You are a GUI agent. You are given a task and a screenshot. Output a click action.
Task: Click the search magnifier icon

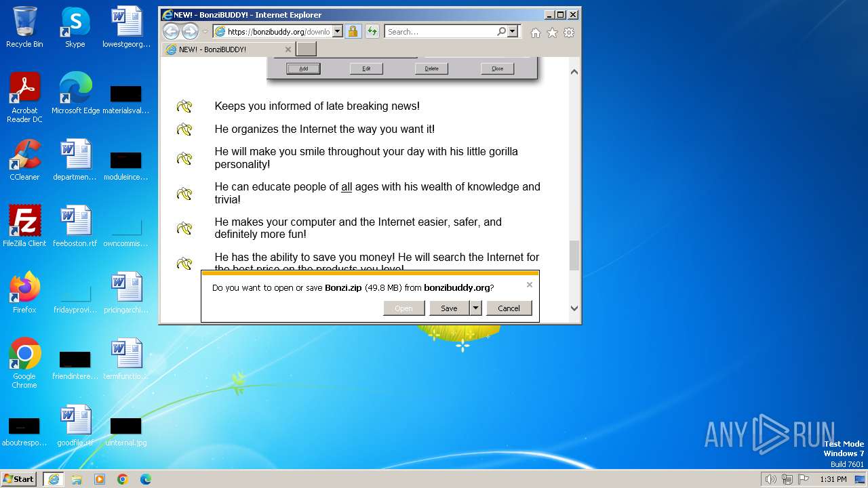click(501, 31)
